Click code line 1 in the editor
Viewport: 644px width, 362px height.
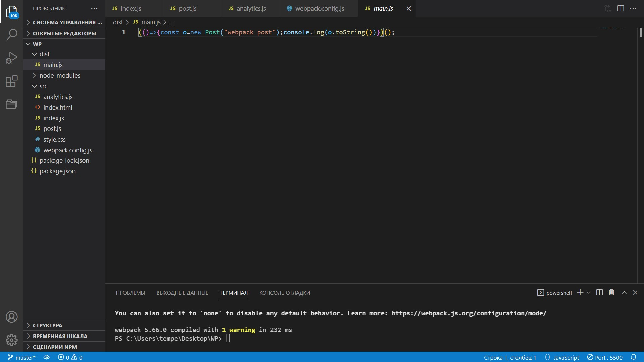pos(266,32)
